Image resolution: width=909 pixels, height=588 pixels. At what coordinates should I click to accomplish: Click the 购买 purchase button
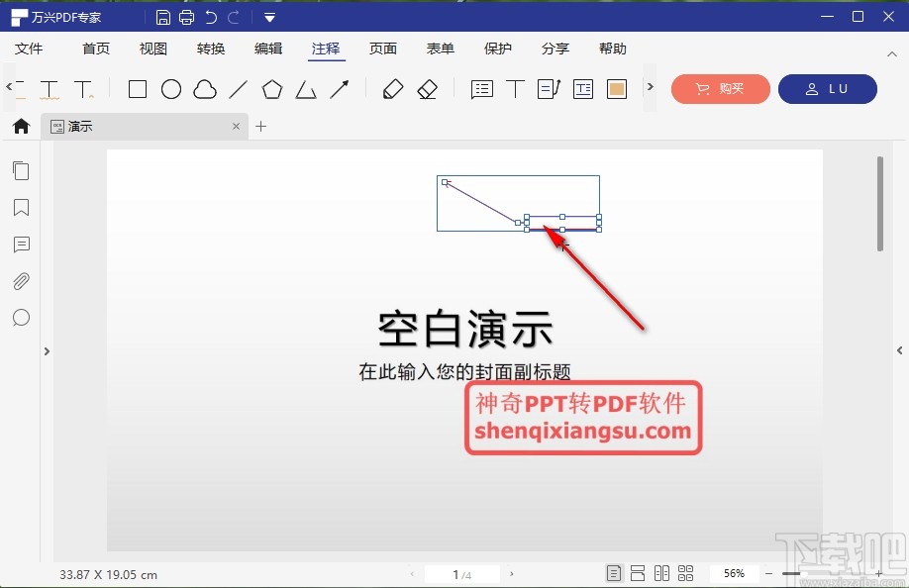click(x=720, y=89)
